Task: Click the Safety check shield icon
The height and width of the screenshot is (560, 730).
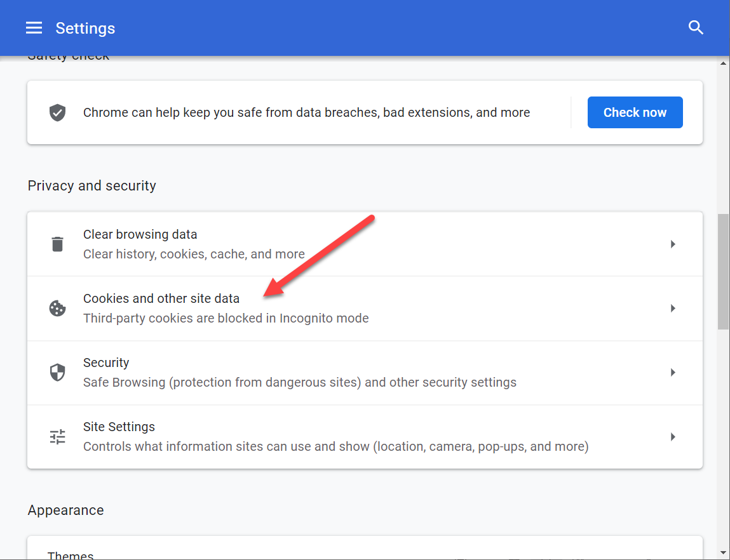Action: 58,113
